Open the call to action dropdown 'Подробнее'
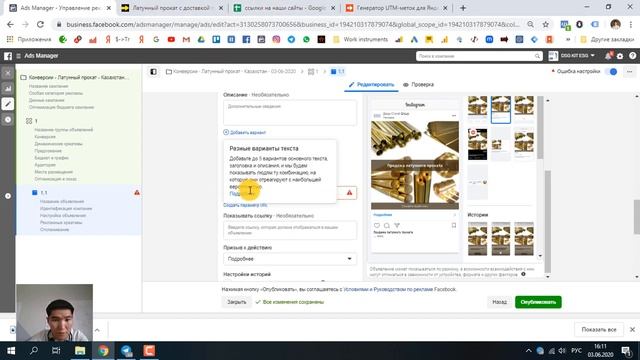Image resolution: width=640 pixels, height=360 pixels. (290, 259)
